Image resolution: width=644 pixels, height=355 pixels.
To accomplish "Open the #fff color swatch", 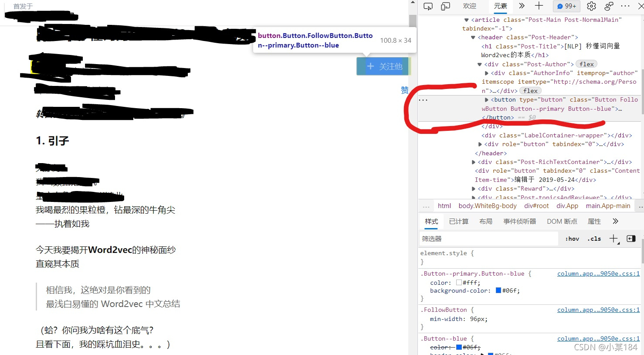I will [x=459, y=283].
